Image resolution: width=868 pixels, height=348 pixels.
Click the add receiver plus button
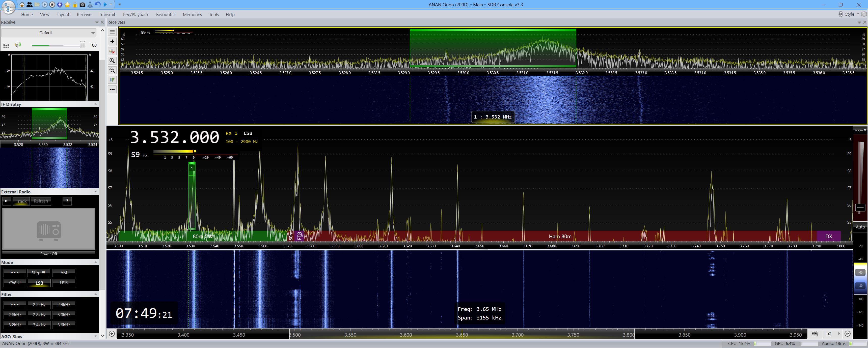point(112,41)
